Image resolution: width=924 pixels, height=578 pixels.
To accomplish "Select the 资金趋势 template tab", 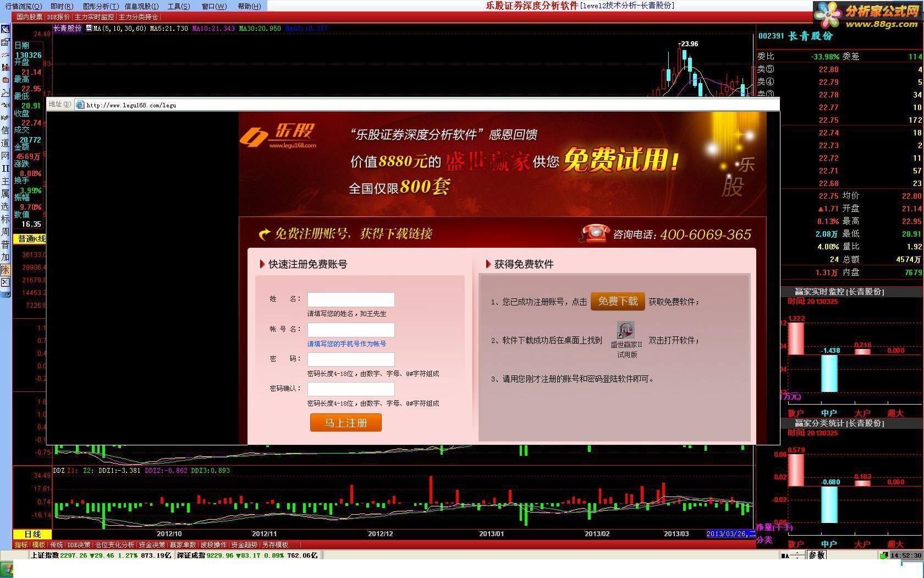I will tap(244, 545).
